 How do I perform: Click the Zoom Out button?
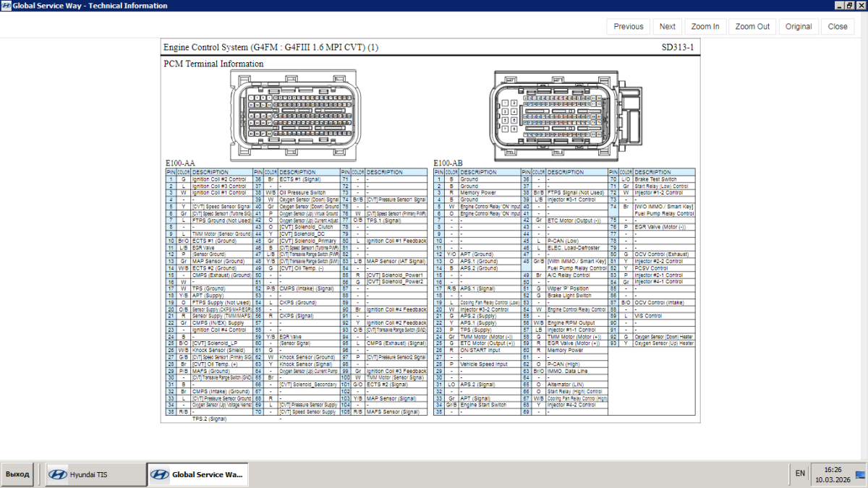point(752,27)
